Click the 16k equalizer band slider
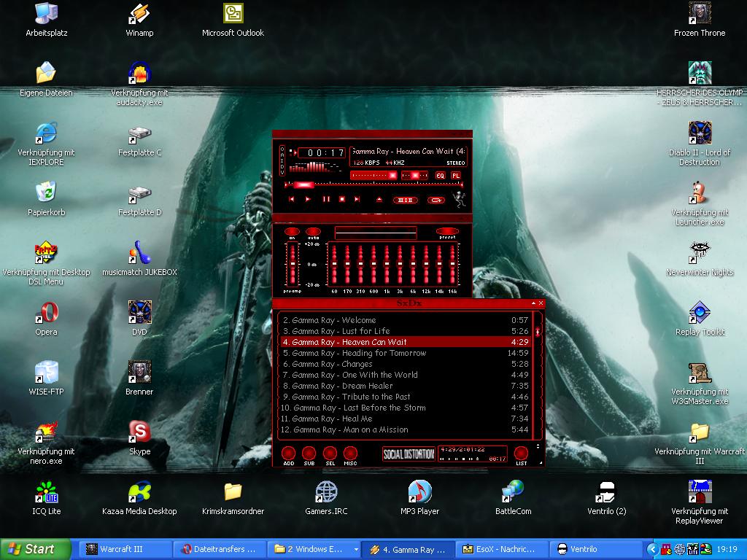Viewport: 747px width, 560px height. [452, 265]
